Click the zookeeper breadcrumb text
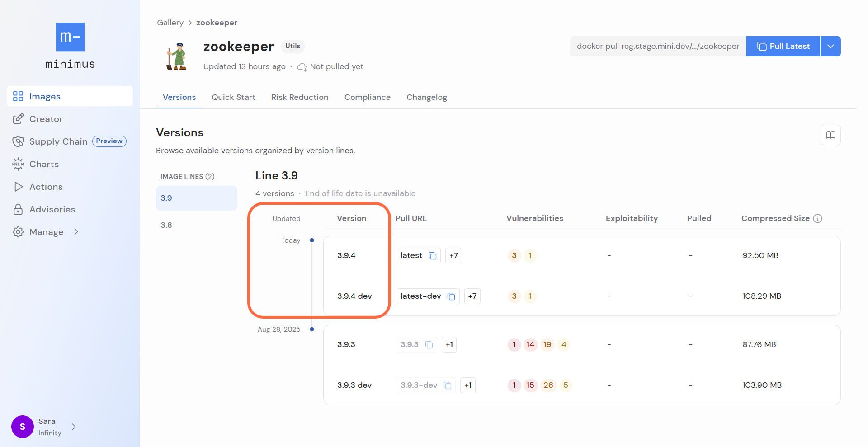The height and width of the screenshot is (447, 868). point(217,23)
